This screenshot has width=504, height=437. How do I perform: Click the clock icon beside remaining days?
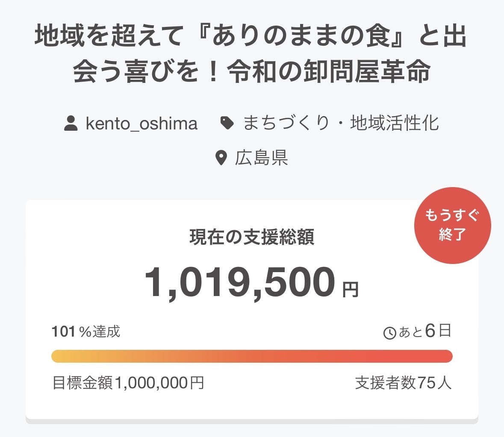tap(389, 333)
